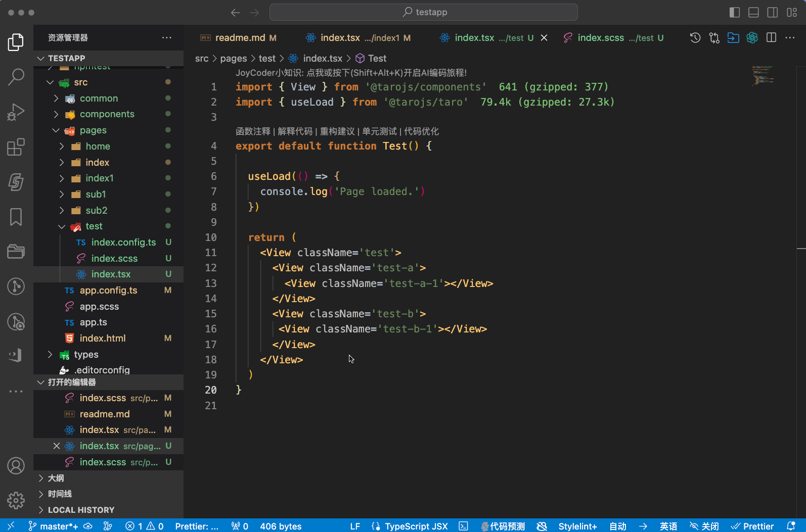Open additional views ellipsis in activity bar
Screen dimensions: 806x532
click(x=16, y=391)
